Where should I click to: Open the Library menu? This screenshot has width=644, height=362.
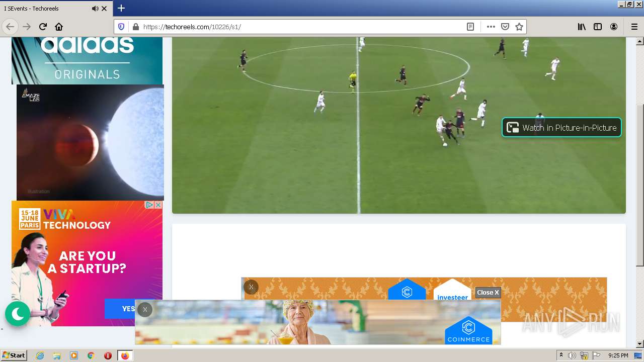point(582,27)
